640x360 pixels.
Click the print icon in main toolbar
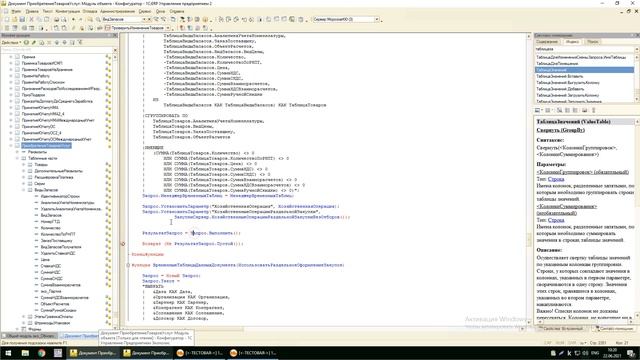coord(57,19)
